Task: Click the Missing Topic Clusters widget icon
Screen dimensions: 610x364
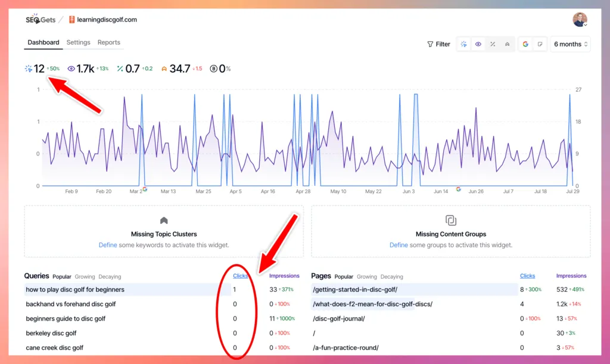Action: pyautogui.click(x=164, y=220)
